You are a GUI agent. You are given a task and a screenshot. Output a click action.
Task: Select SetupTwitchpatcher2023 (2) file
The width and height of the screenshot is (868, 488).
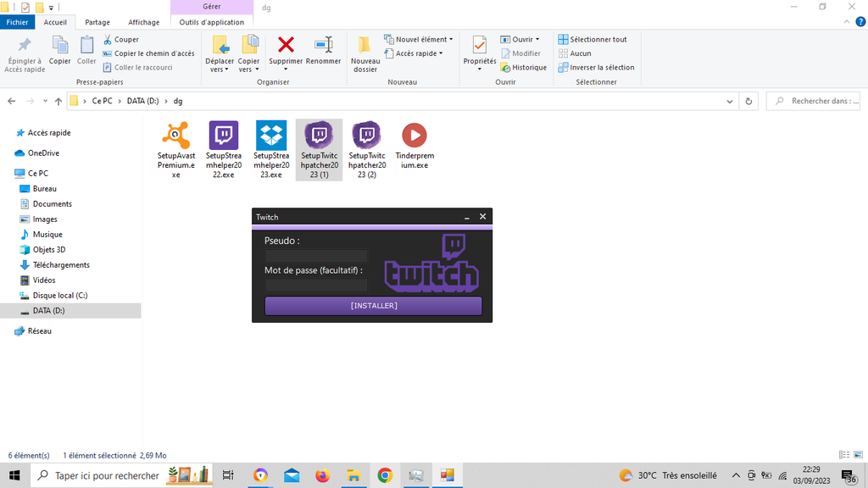[x=366, y=149]
